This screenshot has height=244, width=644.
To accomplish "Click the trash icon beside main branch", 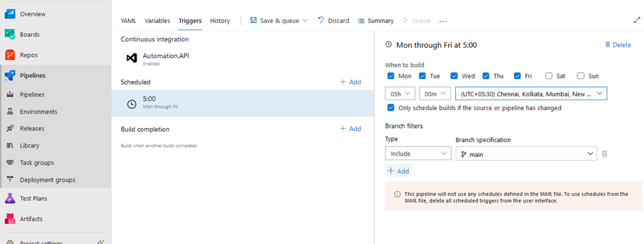I will pyautogui.click(x=604, y=154).
